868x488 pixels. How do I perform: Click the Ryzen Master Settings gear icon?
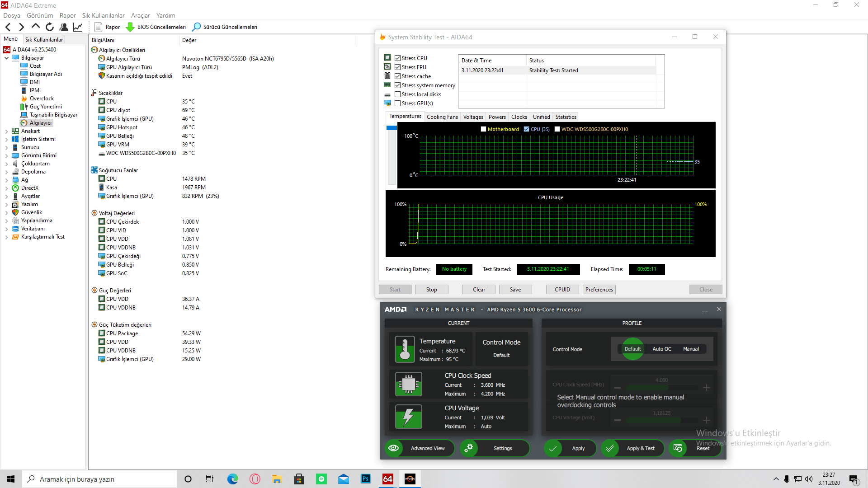(x=469, y=448)
